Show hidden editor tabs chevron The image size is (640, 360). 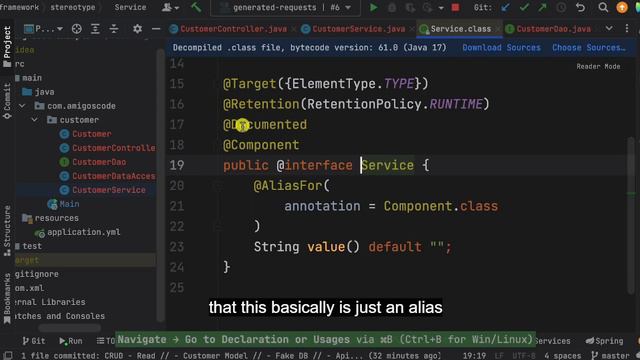(x=609, y=29)
